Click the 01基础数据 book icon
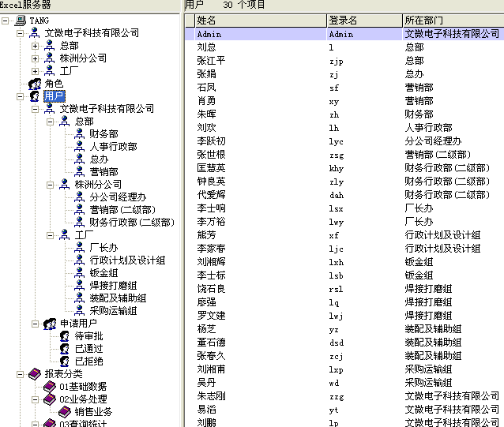504x427 pixels. [50, 387]
